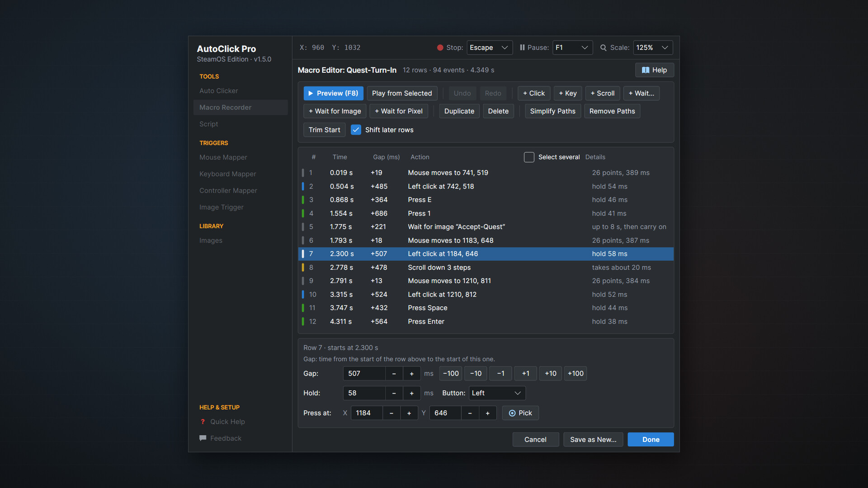Select row "Wait for image “Accept-Quest”"
868x488 pixels.
486,227
